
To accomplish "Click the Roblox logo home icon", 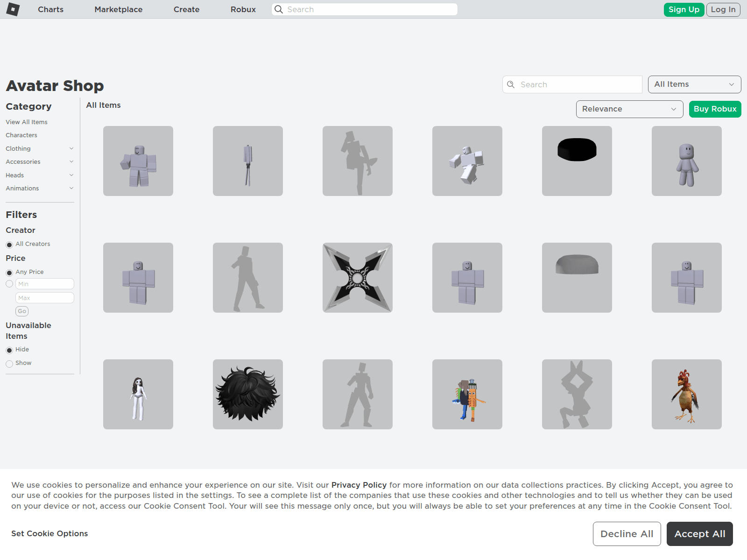I will [13, 9].
